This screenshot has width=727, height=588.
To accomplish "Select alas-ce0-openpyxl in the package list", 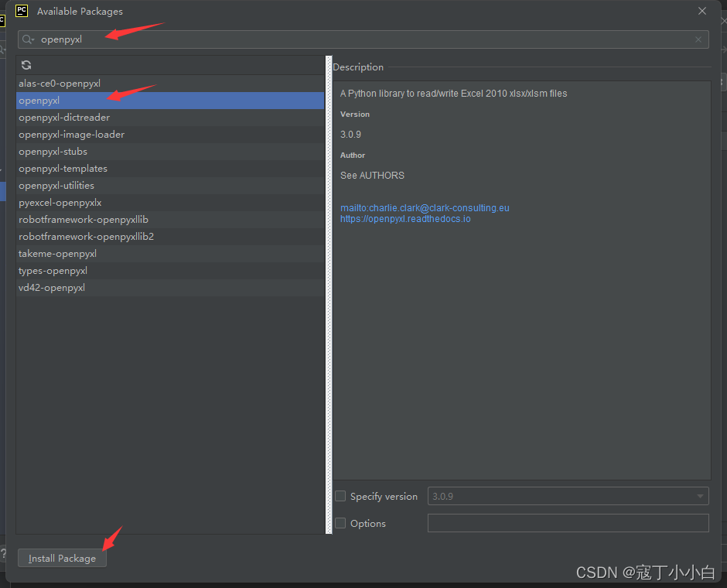I will click(x=170, y=84).
